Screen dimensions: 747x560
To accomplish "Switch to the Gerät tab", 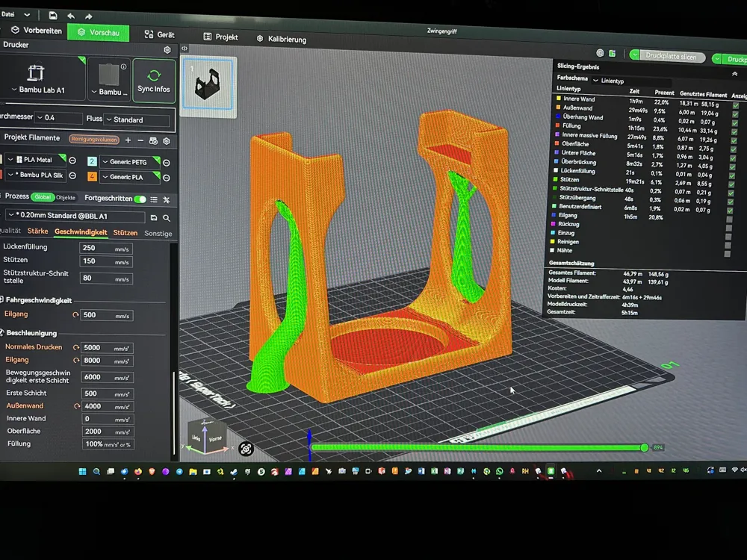I will pyautogui.click(x=160, y=34).
